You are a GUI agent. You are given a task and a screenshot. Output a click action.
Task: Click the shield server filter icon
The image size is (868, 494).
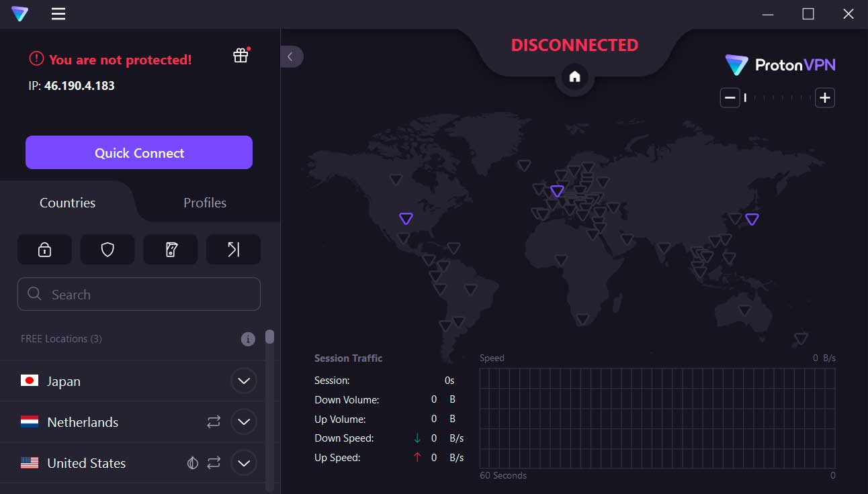coord(107,249)
